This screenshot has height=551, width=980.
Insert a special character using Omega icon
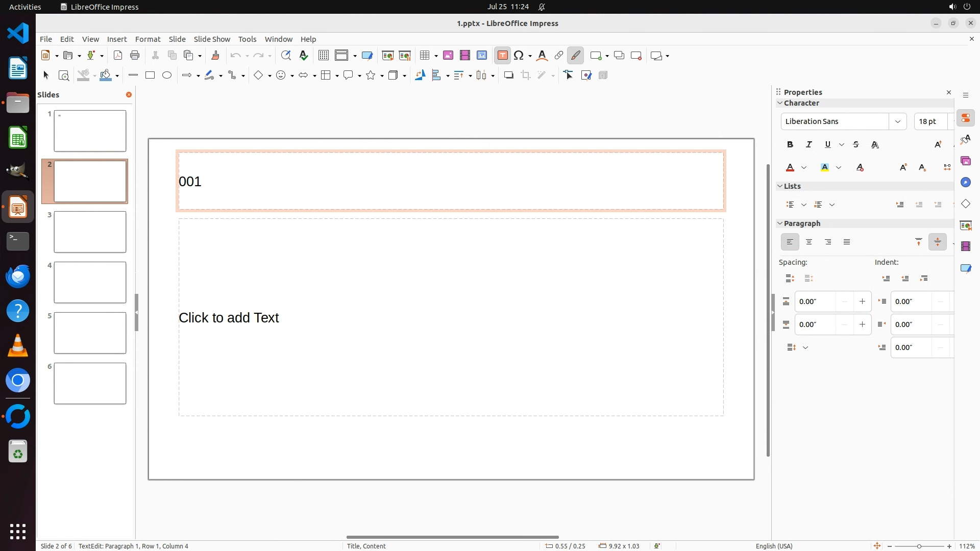coord(519,56)
